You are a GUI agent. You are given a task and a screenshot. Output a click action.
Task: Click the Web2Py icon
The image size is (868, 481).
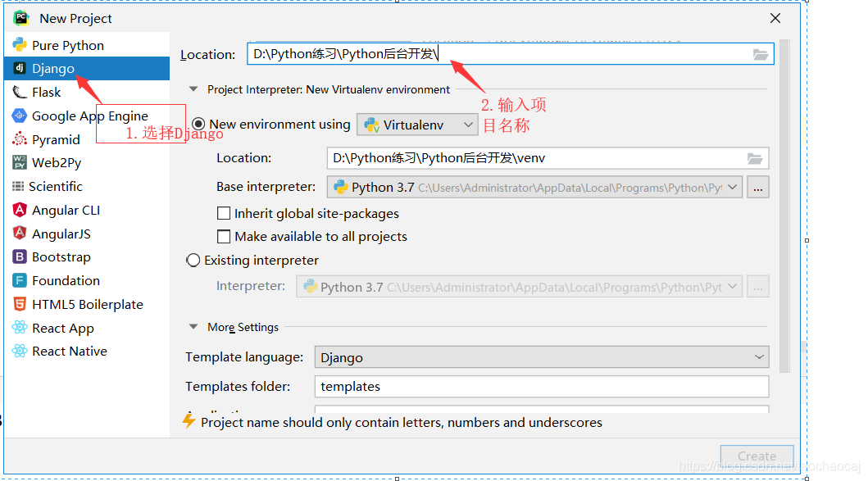pyautogui.click(x=20, y=162)
